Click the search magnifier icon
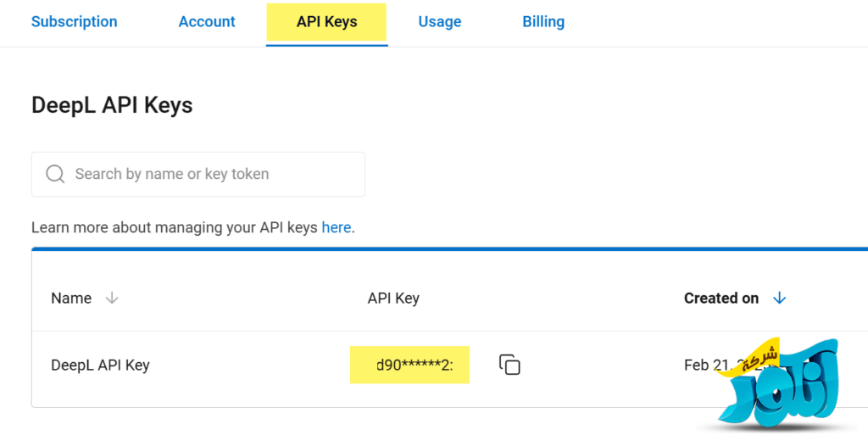This screenshot has height=441, width=868. pyautogui.click(x=55, y=174)
